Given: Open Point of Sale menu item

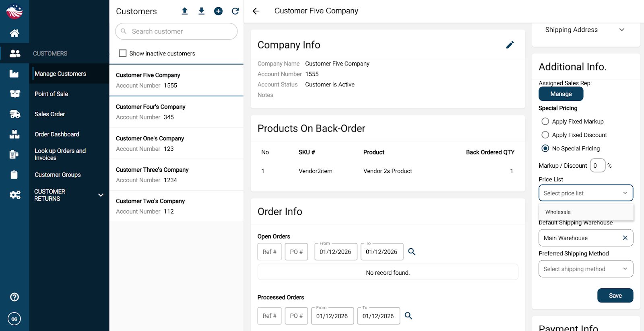Looking at the screenshot, I should [52, 94].
